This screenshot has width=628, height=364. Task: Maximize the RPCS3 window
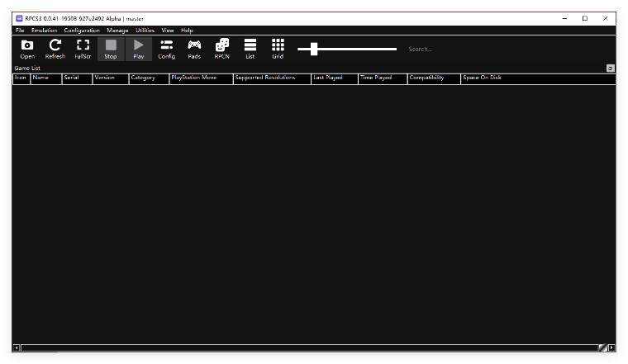(x=585, y=18)
